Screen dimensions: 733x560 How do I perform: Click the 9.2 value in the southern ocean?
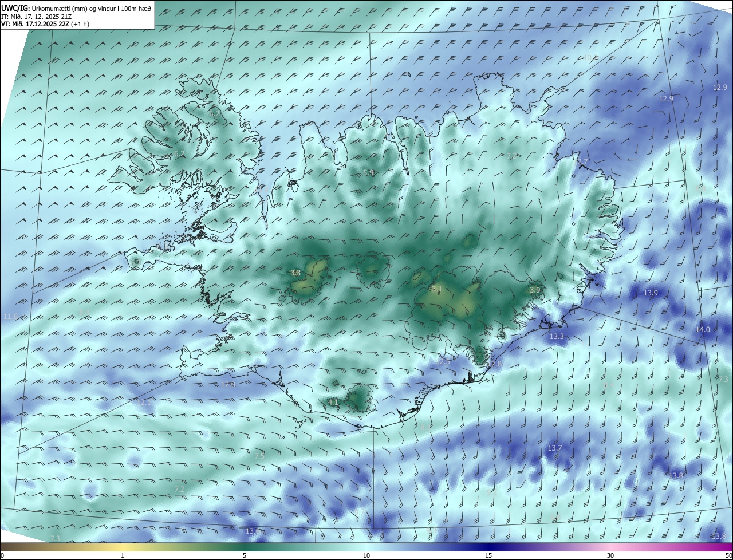click(x=491, y=491)
